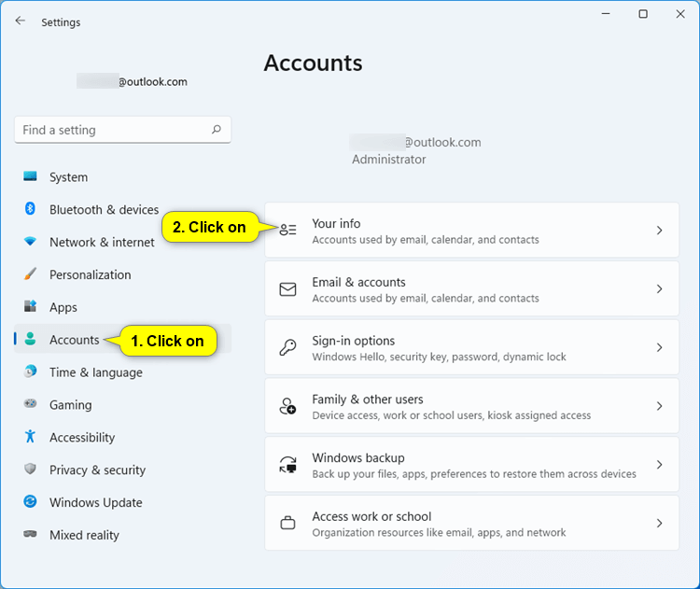Click the System monitor icon in sidebar

pos(30,176)
